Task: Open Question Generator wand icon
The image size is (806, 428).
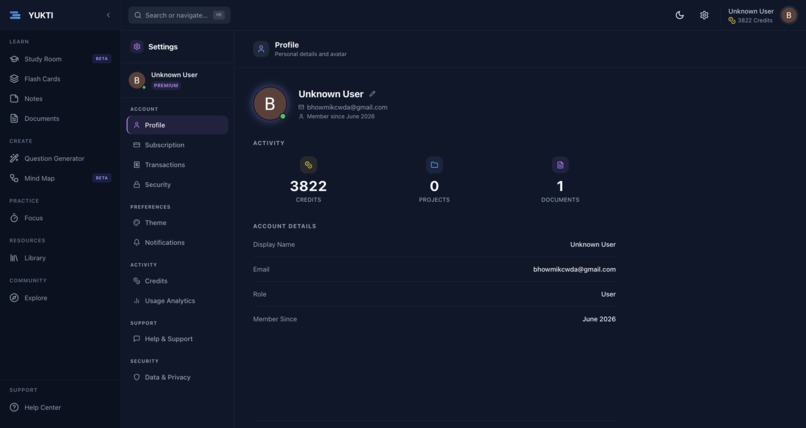Action: [14, 159]
